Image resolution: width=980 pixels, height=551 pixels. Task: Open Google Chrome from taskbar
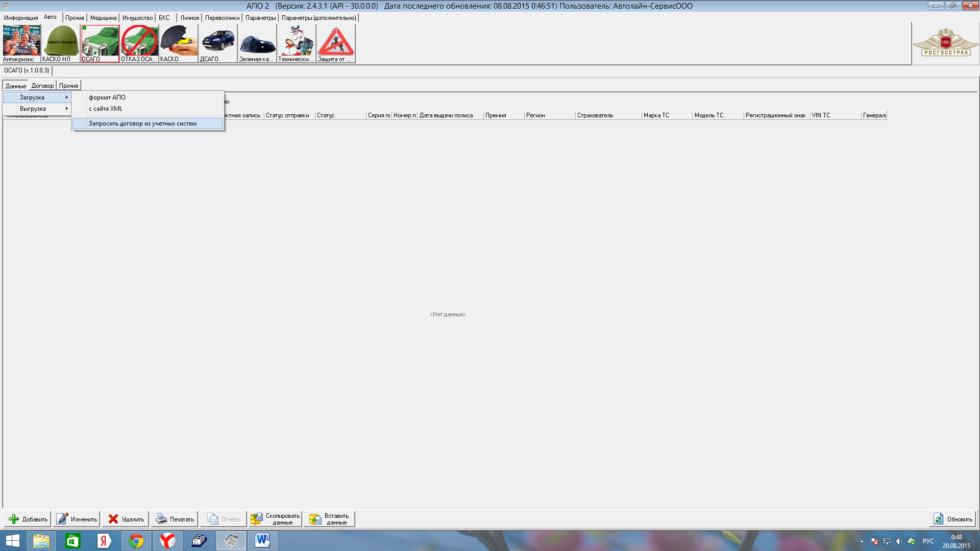tap(136, 541)
